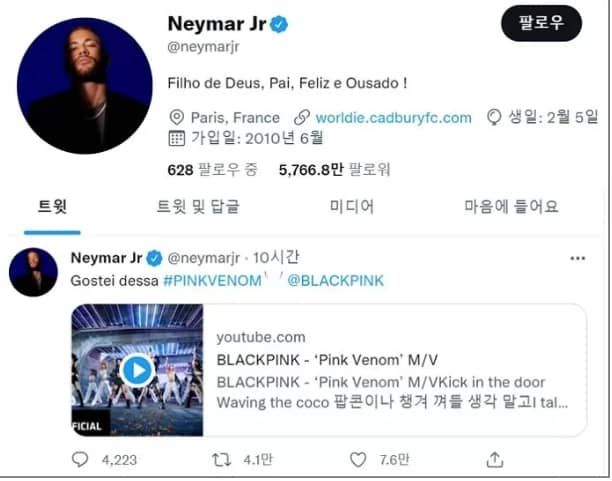Image resolution: width=612 pixels, height=481 pixels.
Task: View the 5,766.8만 followers list
Action: [x=334, y=170]
